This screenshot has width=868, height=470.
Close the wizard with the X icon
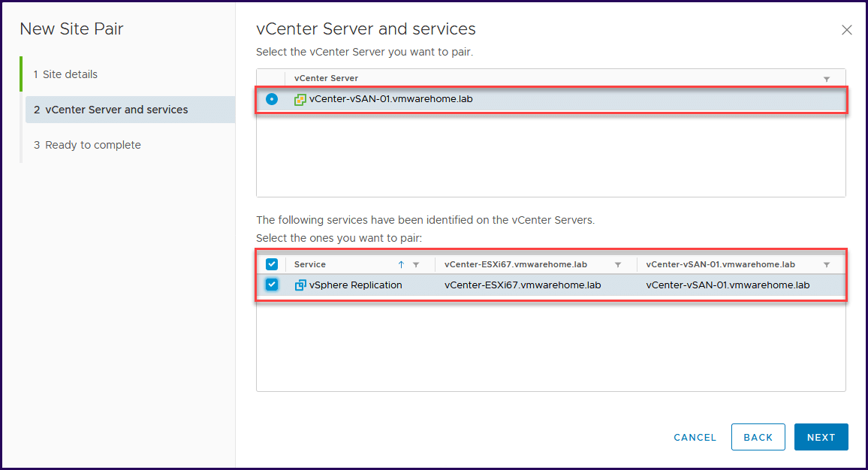[x=846, y=30]
